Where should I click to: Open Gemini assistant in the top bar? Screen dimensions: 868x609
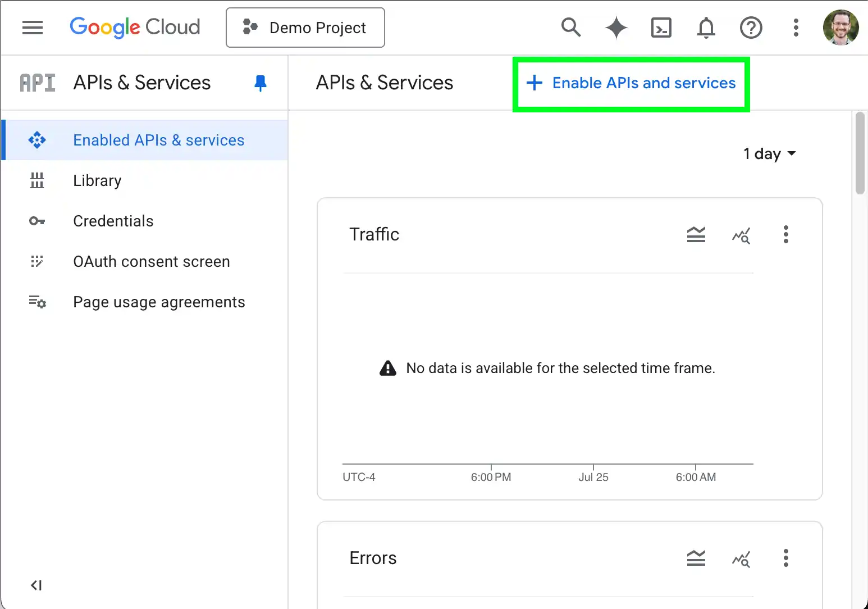[x=616, y=27]
